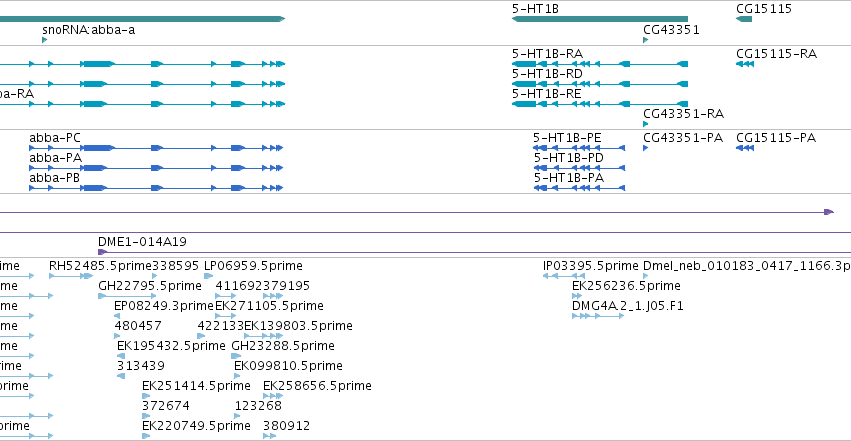Select the 5-HT1B-RA transcript glyph
Screen dimensions: 851x441
(600, 64)
